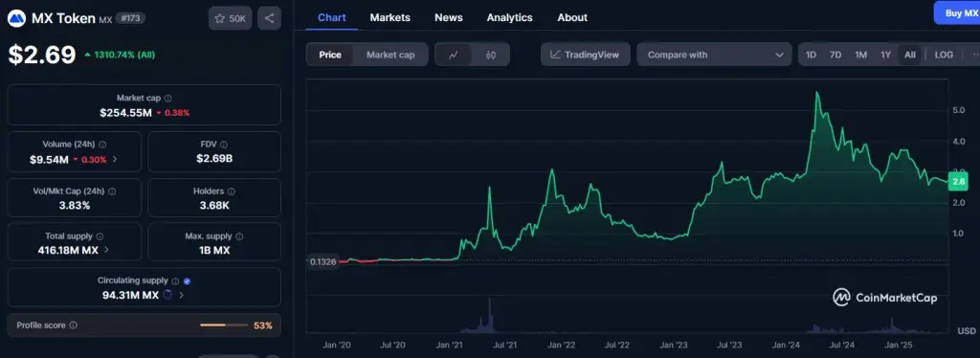Open the Market cap info icon
Viewport: 980px width, 358px height.
[x=168, y=98]
